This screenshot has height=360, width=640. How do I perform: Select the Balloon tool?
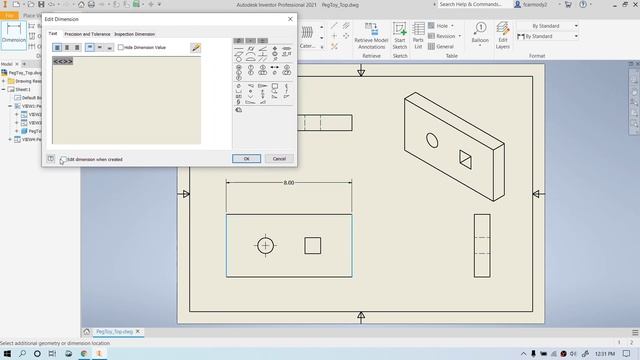pyautogui.click(x=480, y=32)
